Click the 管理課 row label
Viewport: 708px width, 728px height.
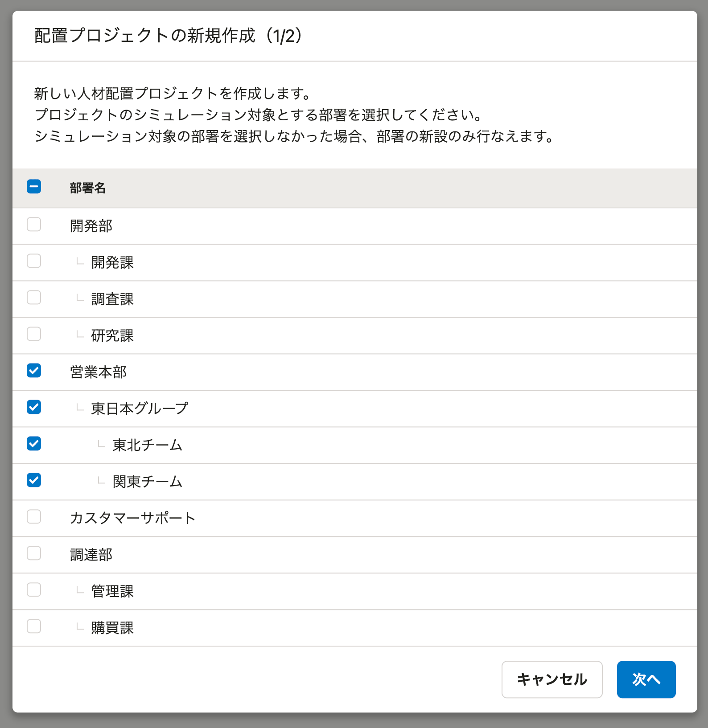pyautogui.click(x=112, y=591)
